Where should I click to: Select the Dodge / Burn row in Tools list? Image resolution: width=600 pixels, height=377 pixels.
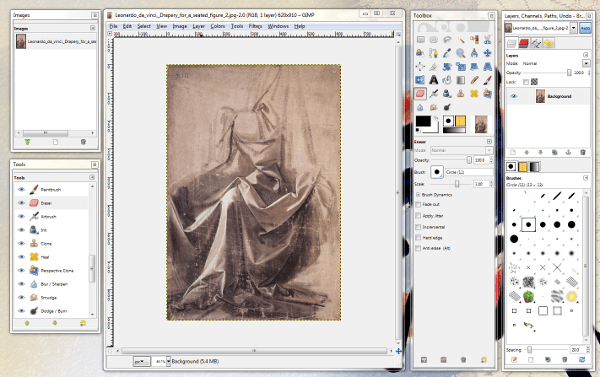[x=52, y=311]
